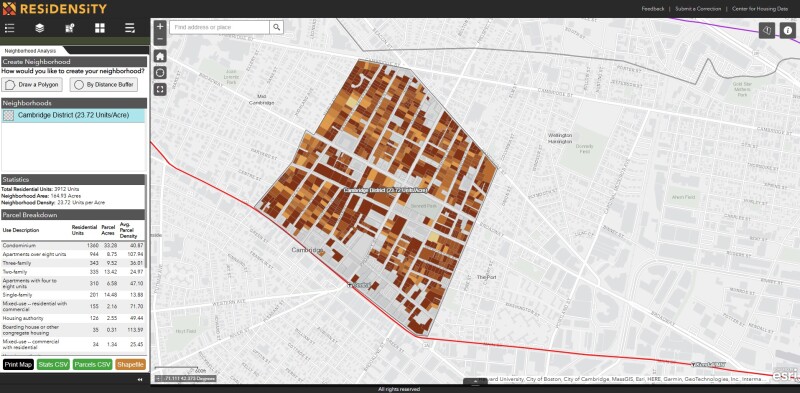This screenshot has height=393, width=800.
Task: Return to the default map extent
Action: [160, 56]
